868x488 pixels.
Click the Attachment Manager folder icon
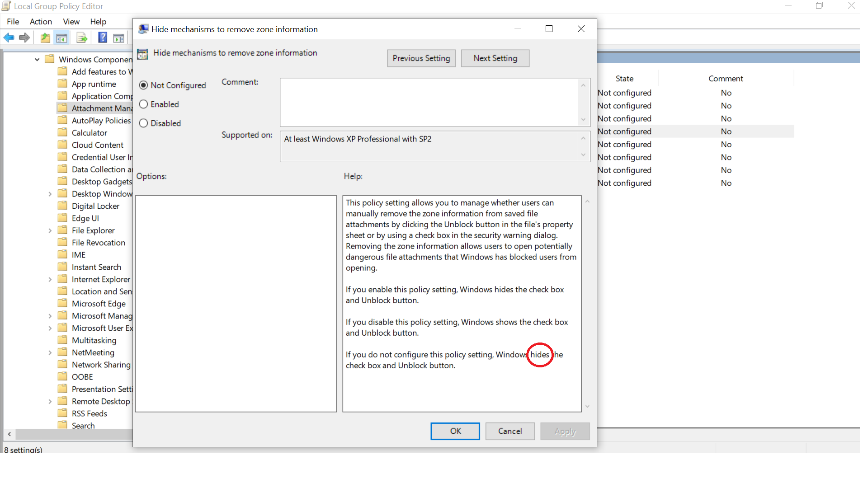click(63, 108)
